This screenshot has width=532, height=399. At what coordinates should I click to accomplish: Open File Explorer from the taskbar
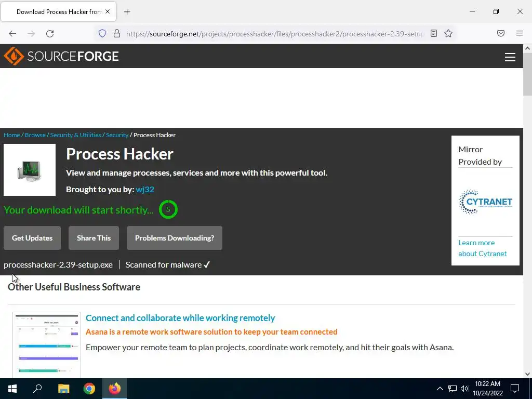[63, 389]
